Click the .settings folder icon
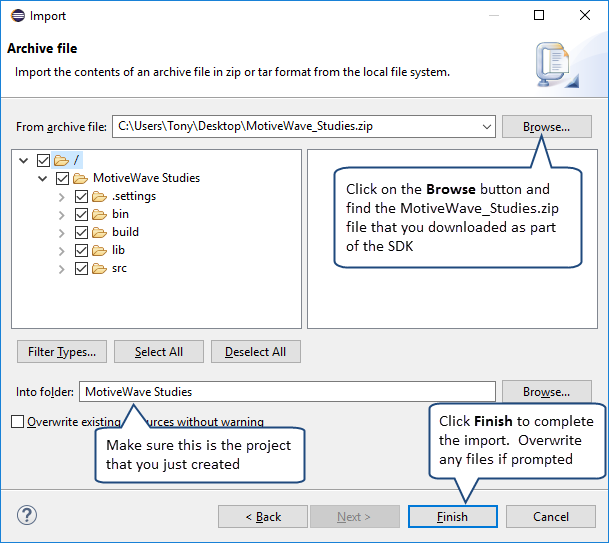The width and height of the screenshot is (609, 543). click(98, 196)
